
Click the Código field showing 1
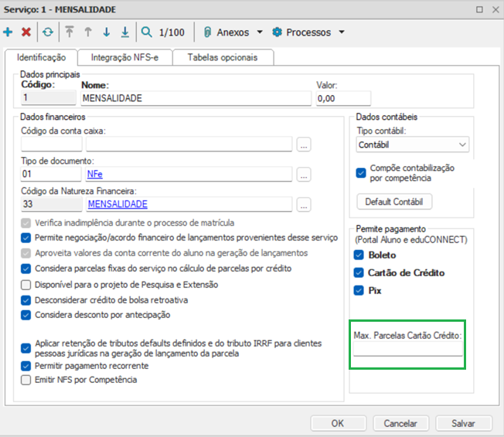click(x=48, y=97)
